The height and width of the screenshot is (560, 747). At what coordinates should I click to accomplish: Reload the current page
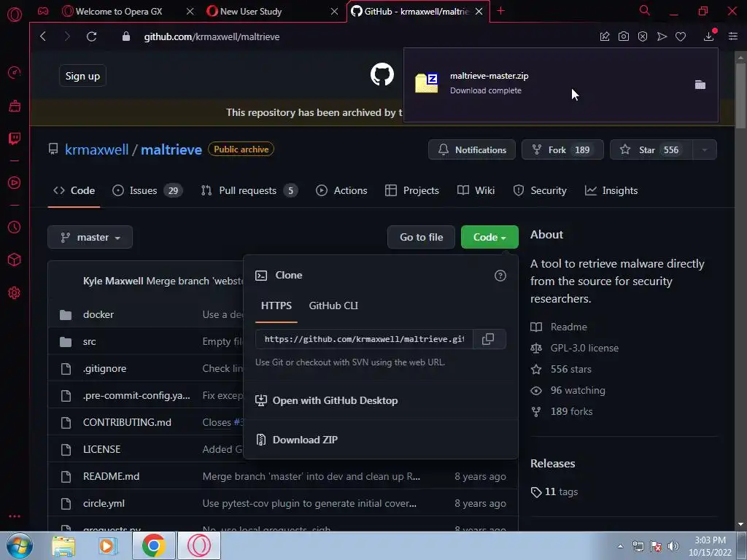[91, 36]
